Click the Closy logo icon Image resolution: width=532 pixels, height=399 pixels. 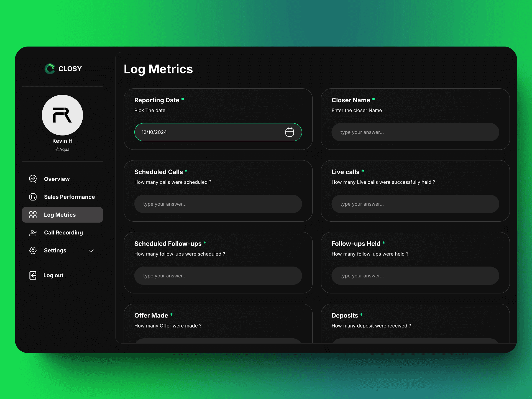[x=50, y=69]
